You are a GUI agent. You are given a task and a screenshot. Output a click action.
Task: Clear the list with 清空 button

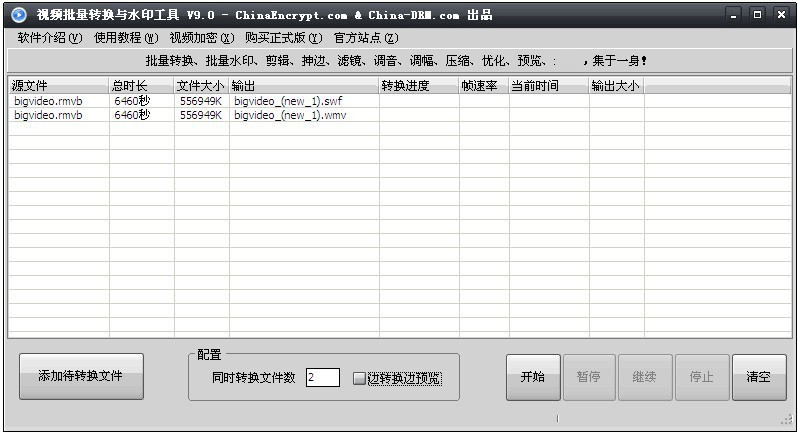(x=759, y=377)
